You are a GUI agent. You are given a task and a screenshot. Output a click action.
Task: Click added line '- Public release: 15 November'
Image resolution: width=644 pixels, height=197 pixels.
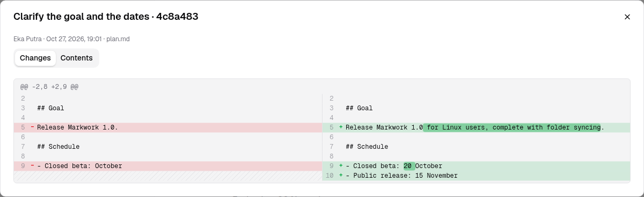tap(477, 176)
